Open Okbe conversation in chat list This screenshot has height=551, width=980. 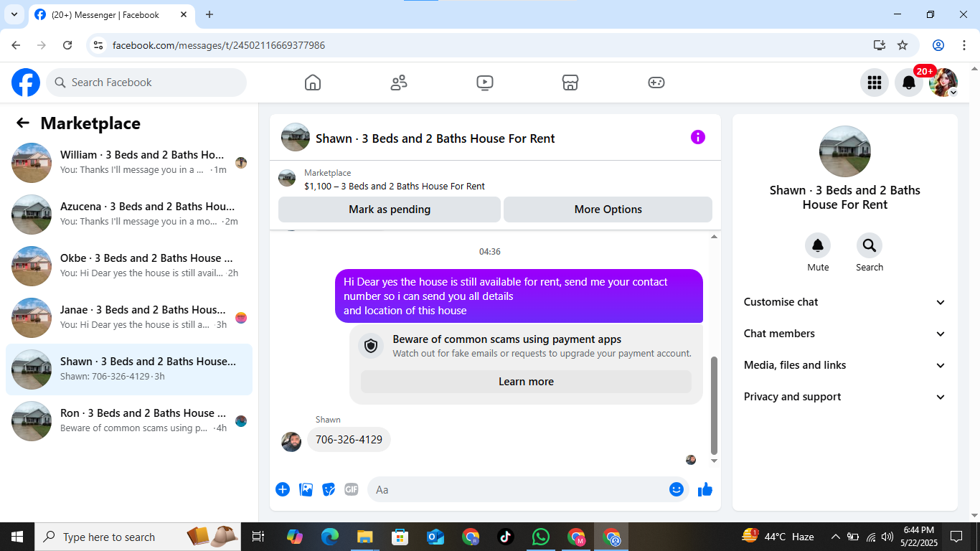(129, 266)
